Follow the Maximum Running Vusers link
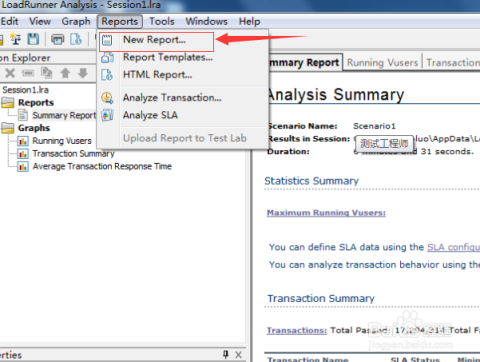 click(326, 213)
